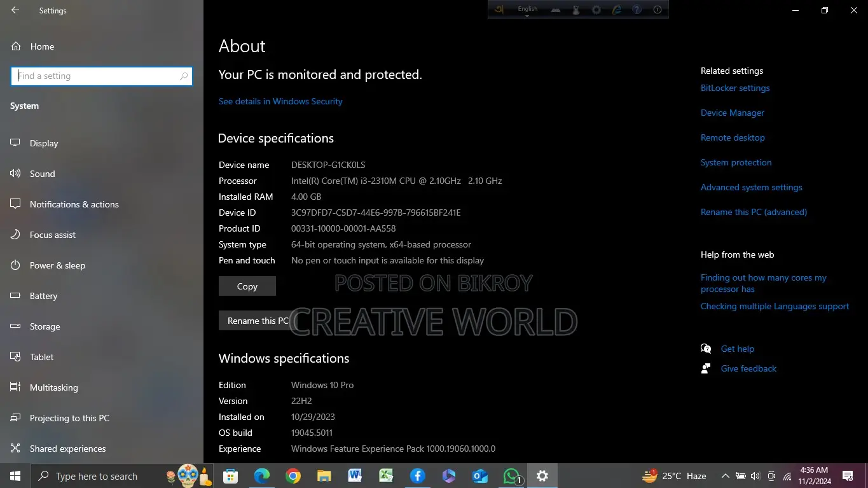868x488 pixels.
Task: Open Facebook from taskbar
Action: (x=417, y=476)
